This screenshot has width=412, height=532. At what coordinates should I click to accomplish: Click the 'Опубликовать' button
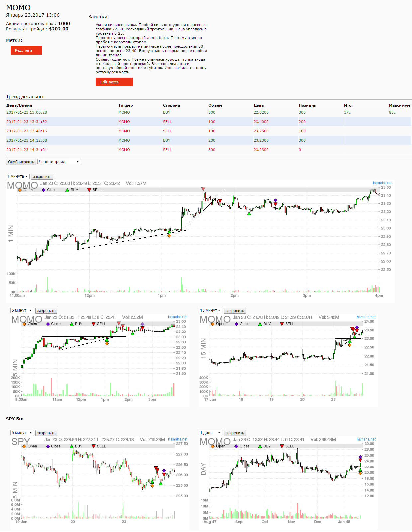(x=21, y=162)
